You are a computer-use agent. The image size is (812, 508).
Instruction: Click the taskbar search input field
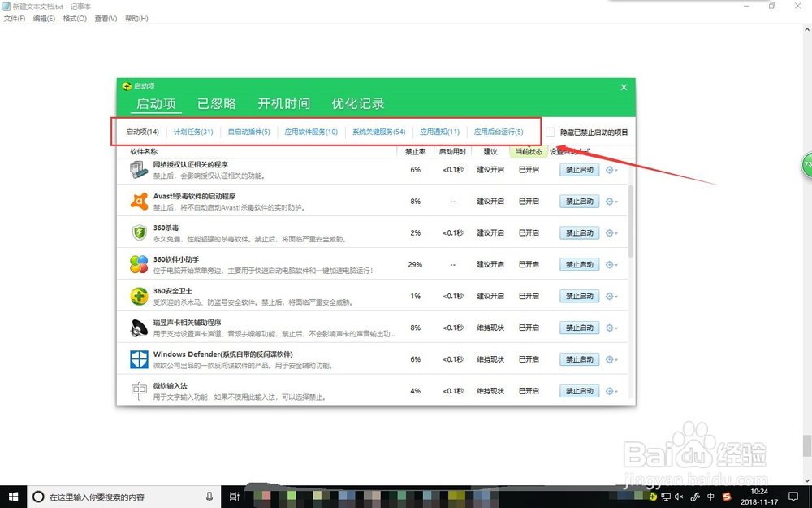tap(106, 497)
